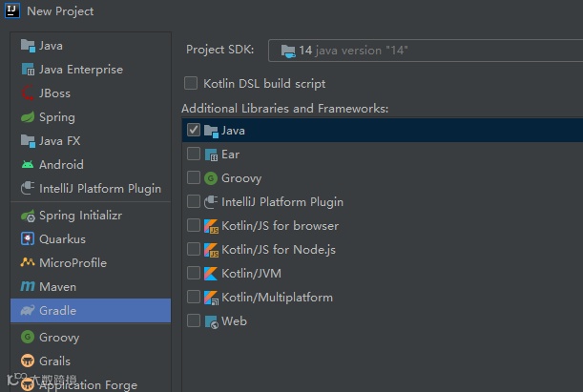Click the Java framework folder icon in libraries list

(211, 131)
